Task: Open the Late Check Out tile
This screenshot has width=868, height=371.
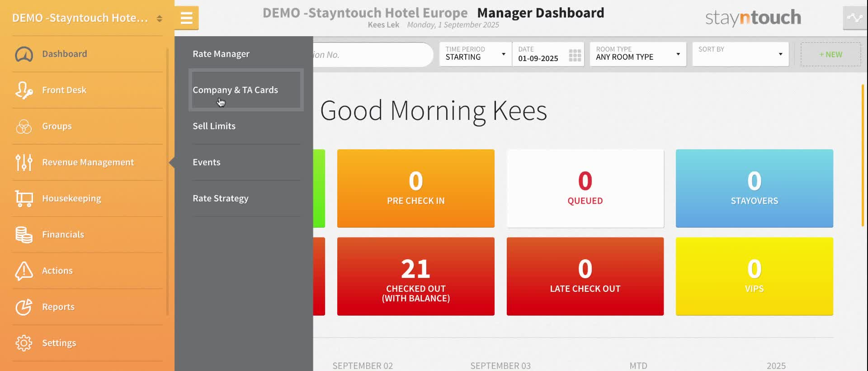Action: pyautogui.click(x=585, y=276)
